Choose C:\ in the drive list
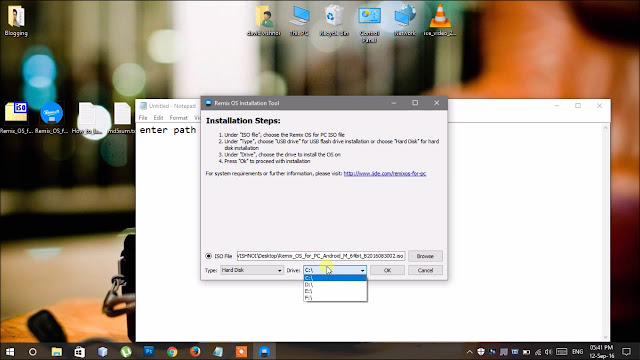 pyautogui.click(x=335, y=278)
